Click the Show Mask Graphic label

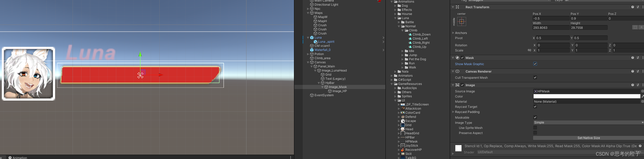click(x=469, y=64)
